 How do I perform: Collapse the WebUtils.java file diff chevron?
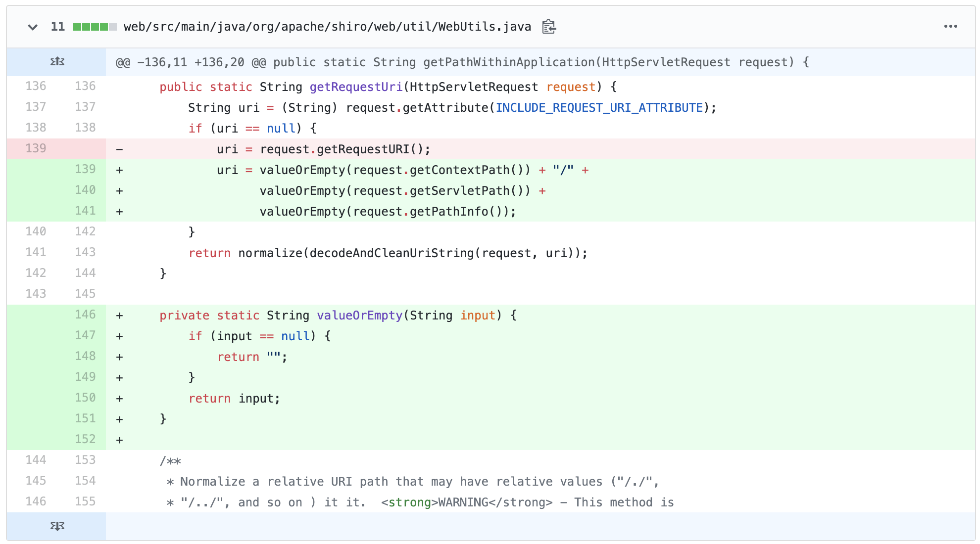(33, 27)
